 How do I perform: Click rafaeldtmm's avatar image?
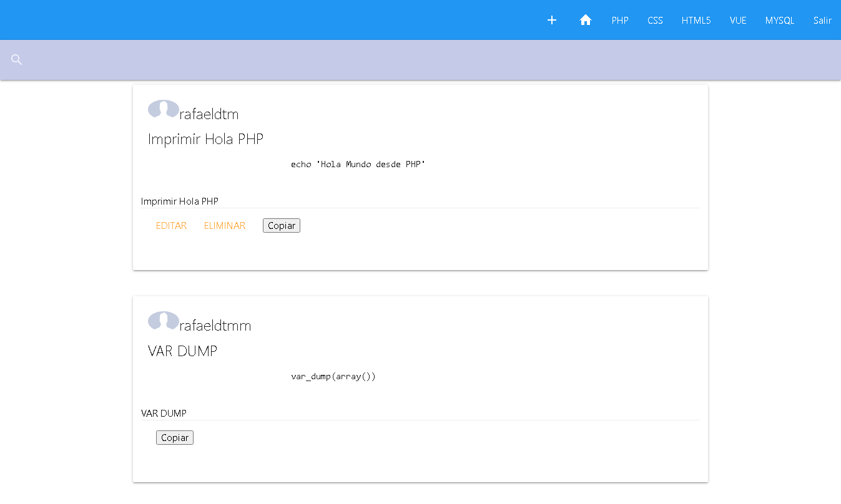coord(164,321)
